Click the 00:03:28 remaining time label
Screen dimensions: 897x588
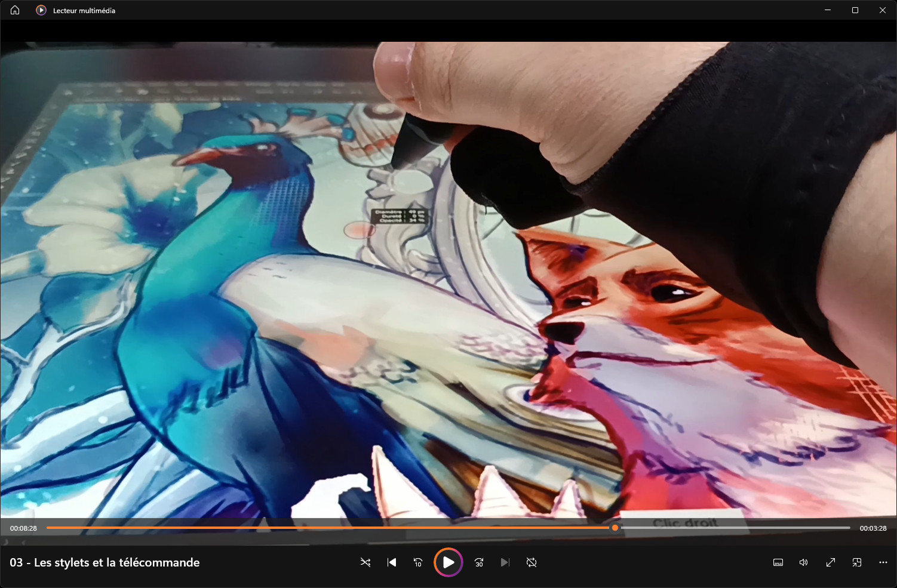click(873, 528)
